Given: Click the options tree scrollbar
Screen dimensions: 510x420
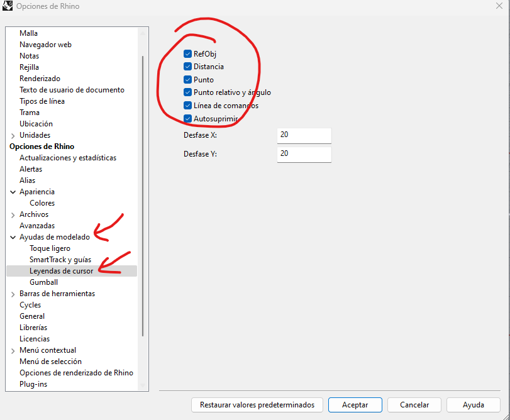Looking at the screenshot, I should pos(143,196).
